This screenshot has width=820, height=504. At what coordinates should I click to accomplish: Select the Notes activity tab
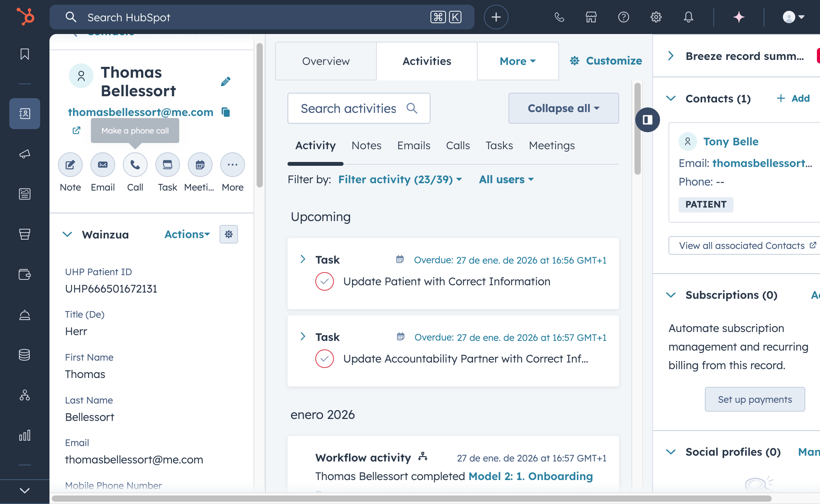click(366, 145)
